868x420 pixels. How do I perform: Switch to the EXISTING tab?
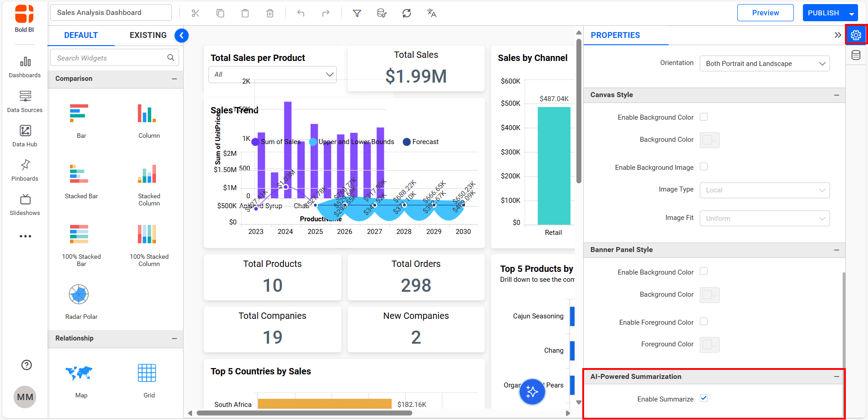coord(148,35)
